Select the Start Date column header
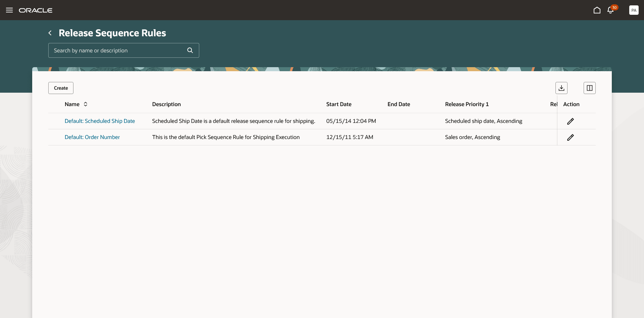 point(339,104)
